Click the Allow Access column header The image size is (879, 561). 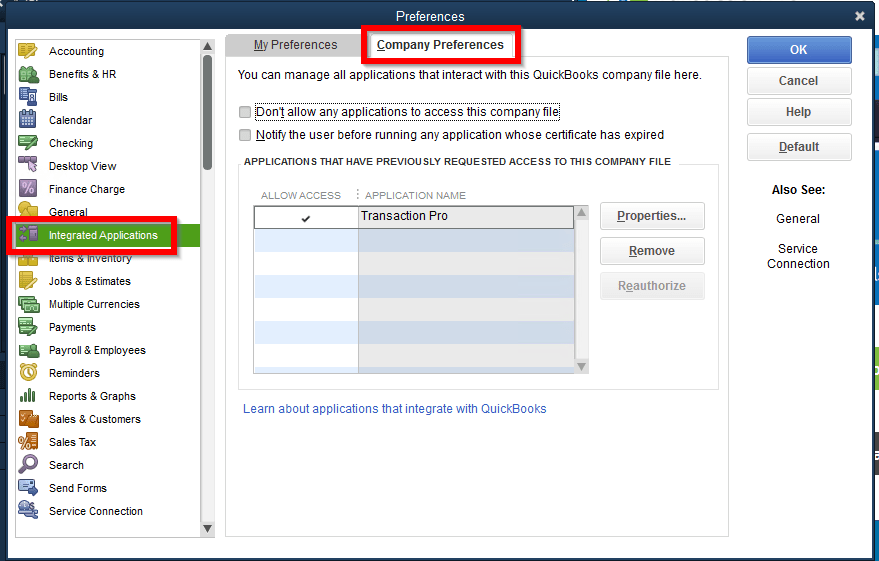click(x=300, y=195)
